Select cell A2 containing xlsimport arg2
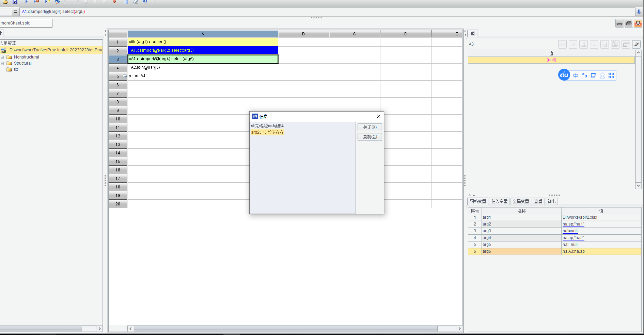This screenshot has height=335, width=644. coord(203,50)
